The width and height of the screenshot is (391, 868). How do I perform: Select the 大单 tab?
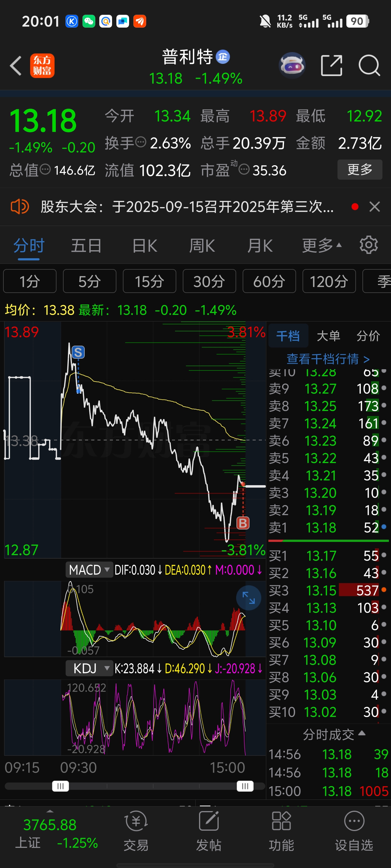click(328, 336)
